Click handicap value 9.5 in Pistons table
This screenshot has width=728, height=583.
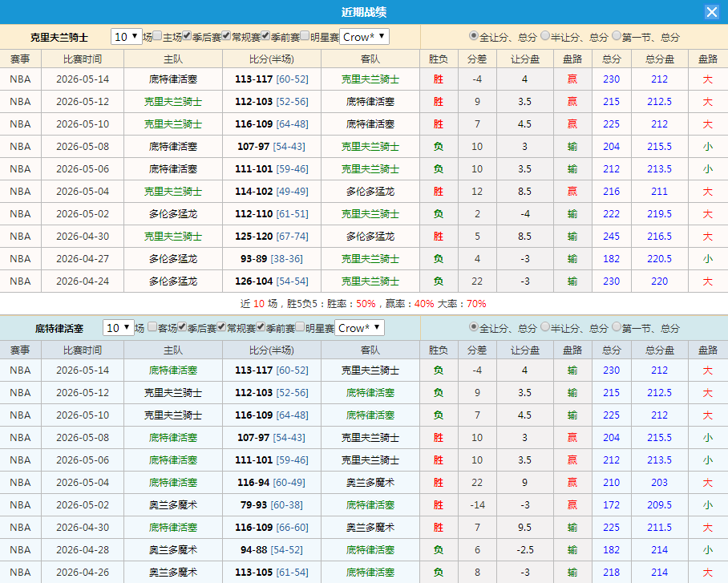coord(524,528)
